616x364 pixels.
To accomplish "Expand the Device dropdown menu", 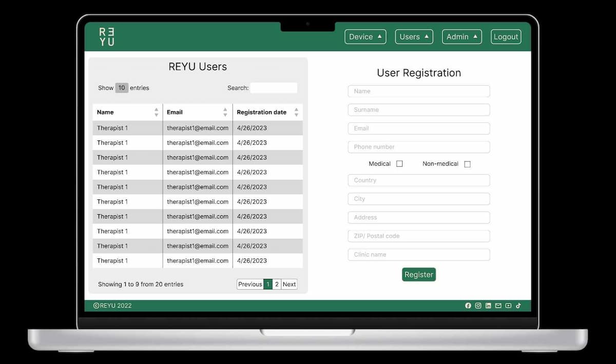I will (365, 37).
